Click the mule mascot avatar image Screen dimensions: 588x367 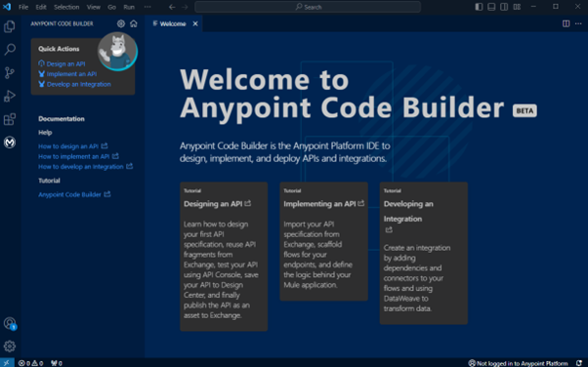tap(117, 52)
